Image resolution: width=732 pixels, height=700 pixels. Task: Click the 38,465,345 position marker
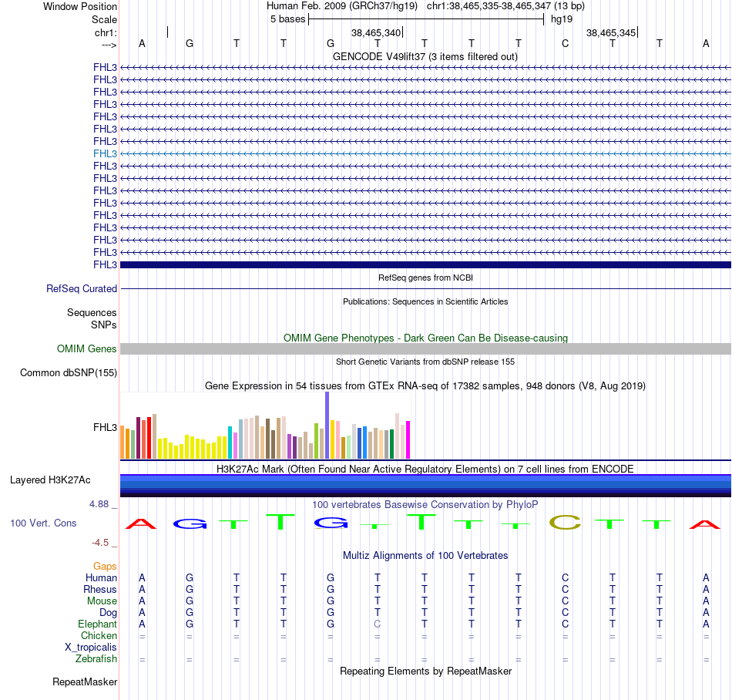pos(611,32)
